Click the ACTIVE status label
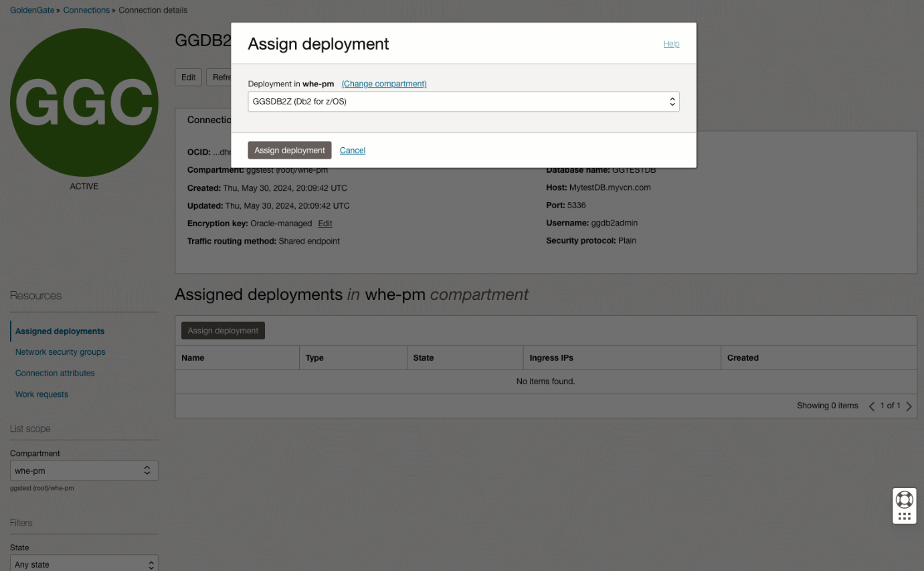This screenshot has height=571, width=924. (x=84, y=186)
